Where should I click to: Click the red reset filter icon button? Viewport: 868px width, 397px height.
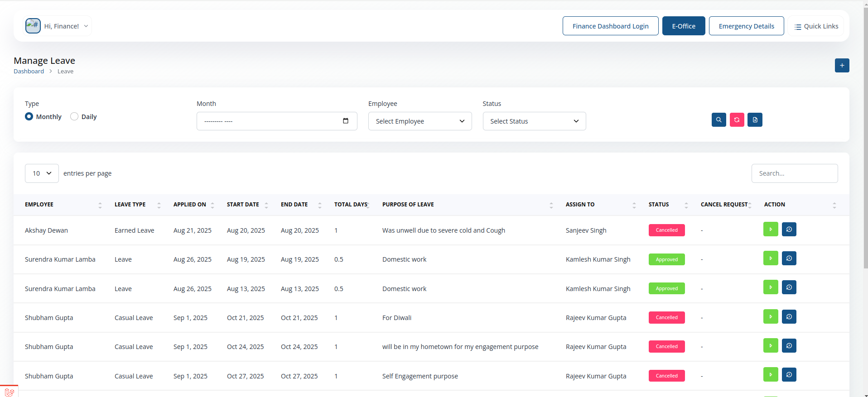click(x=737, y=120)
